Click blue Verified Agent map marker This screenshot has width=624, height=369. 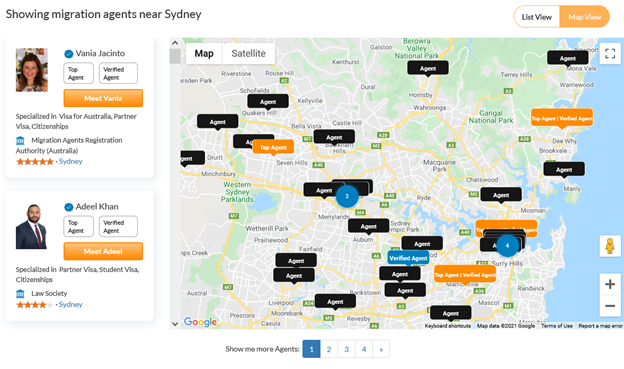click(408, 258)
